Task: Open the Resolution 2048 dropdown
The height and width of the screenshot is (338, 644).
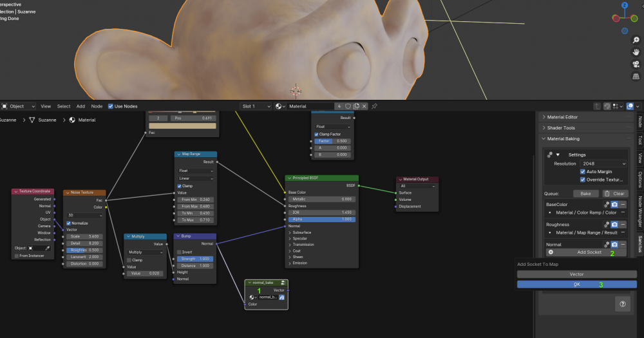Action: tap(603, 164)
